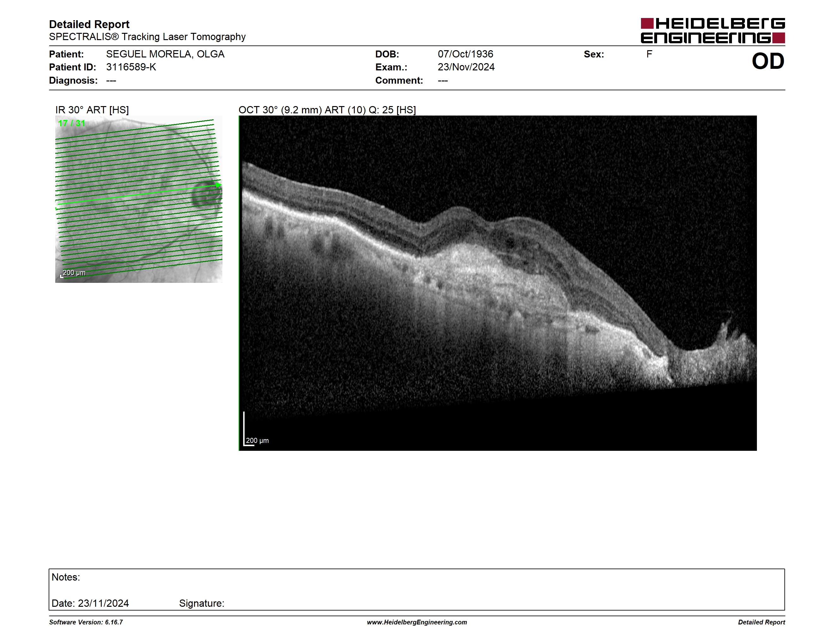Click the 'IR 30° ART [HS]' caption
Image resolution: width=834 pixels, height=644 pixels.
[x=92, y=110]
